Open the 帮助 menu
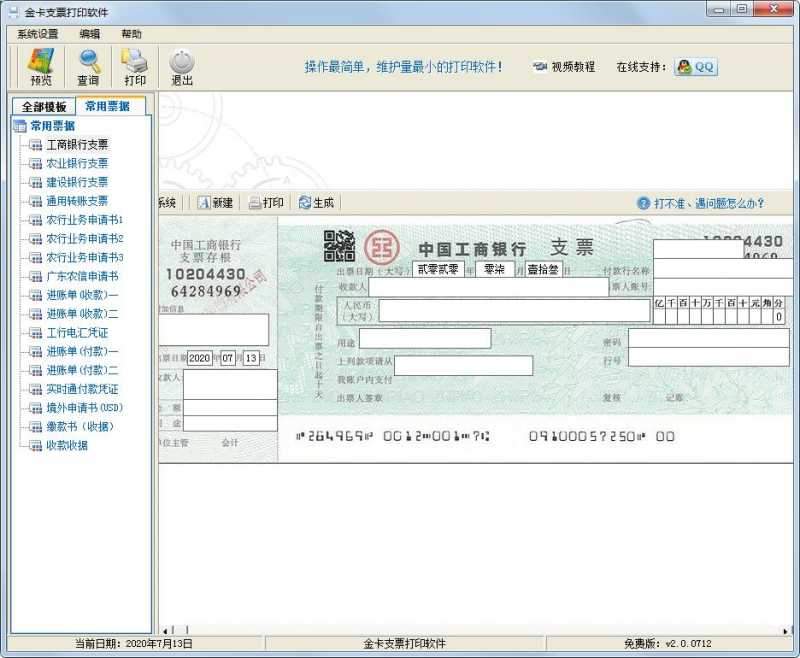This screenshot has width=800, height=658. (131, 33)
